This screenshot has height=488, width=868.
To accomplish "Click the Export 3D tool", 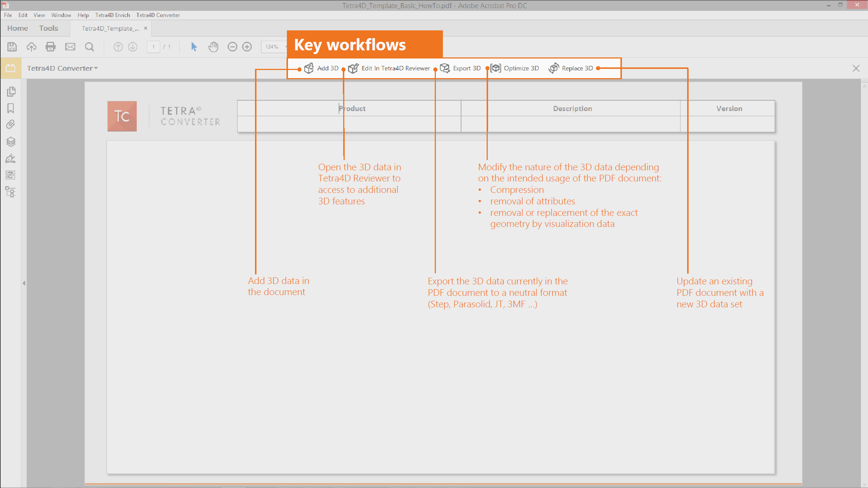I will click(x=460, y=68).
